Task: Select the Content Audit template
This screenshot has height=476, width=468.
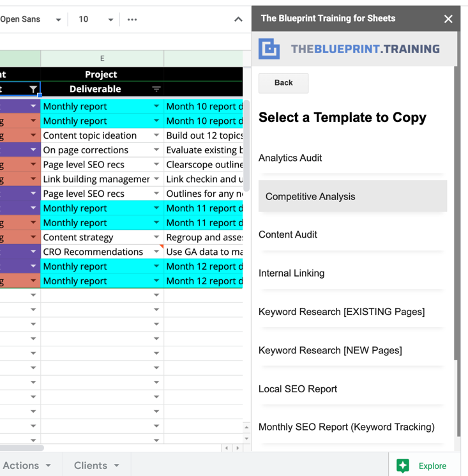Action: pyautogui.click(x=352, y=234)
